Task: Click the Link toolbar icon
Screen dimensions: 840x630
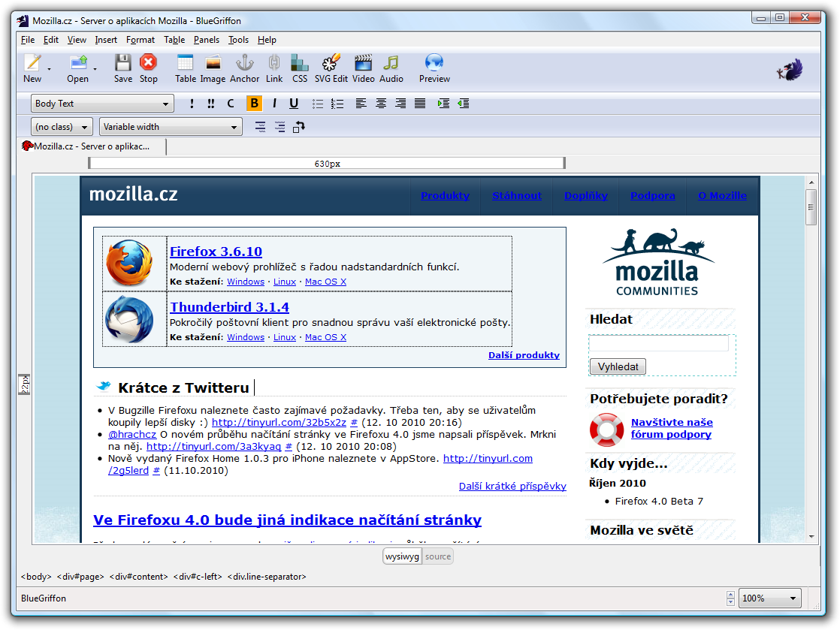Action: tap(274, 63)
